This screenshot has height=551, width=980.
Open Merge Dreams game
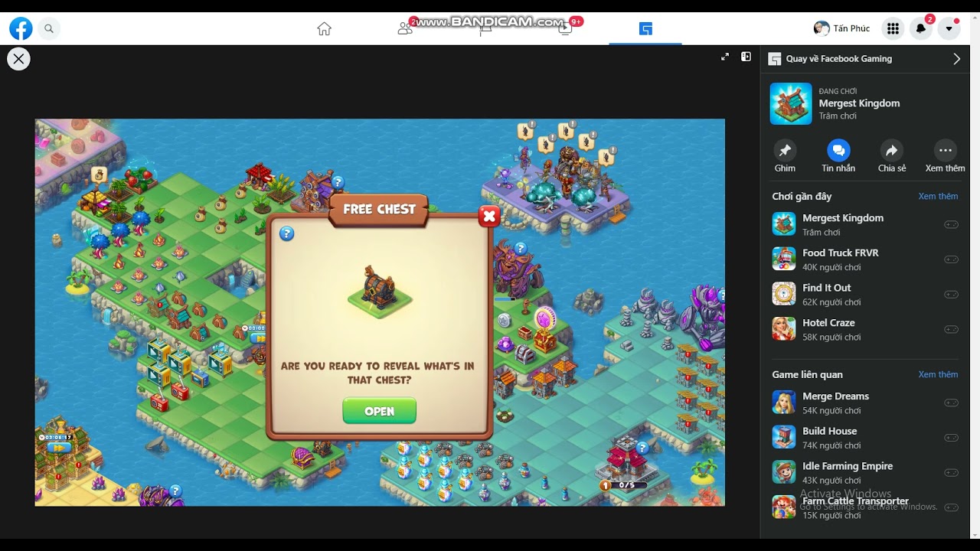(865, 403)
